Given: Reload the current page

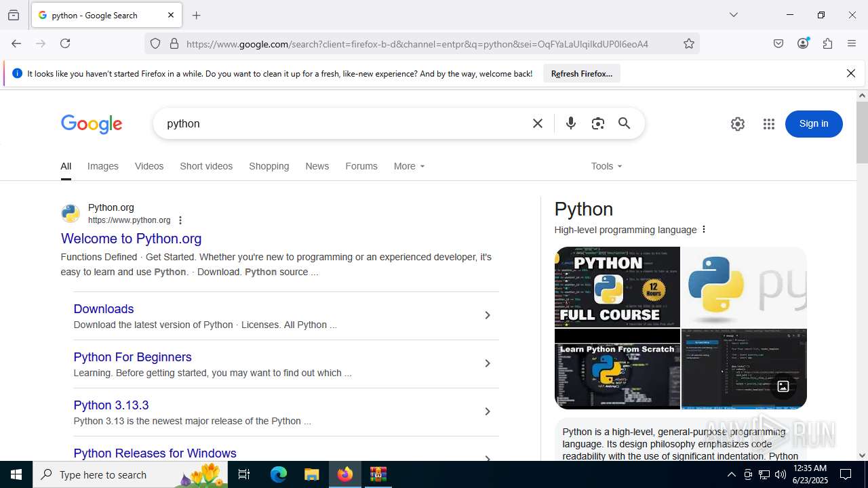Looking at the screenshot, I should coord(65,43).
